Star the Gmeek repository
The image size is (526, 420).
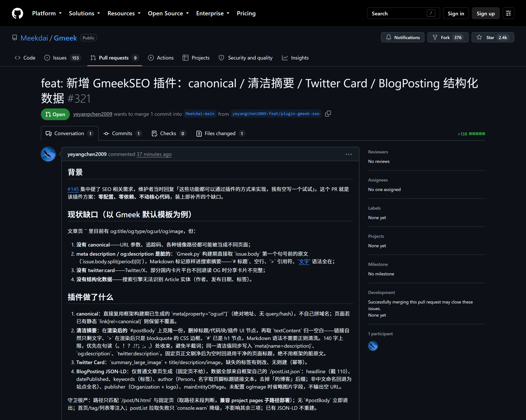coord(493,37)
